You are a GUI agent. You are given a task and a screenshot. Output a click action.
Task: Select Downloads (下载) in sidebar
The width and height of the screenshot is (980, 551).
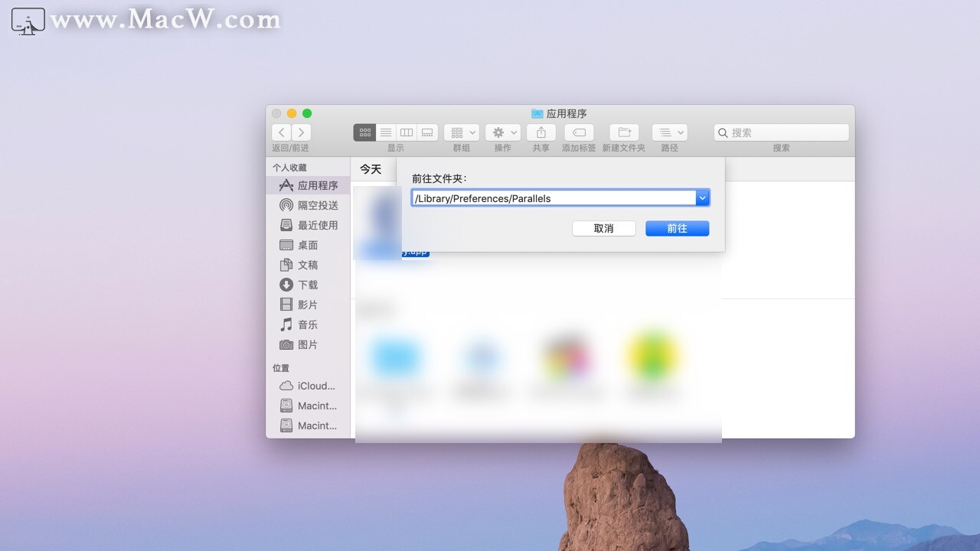(x=309, y=285)
